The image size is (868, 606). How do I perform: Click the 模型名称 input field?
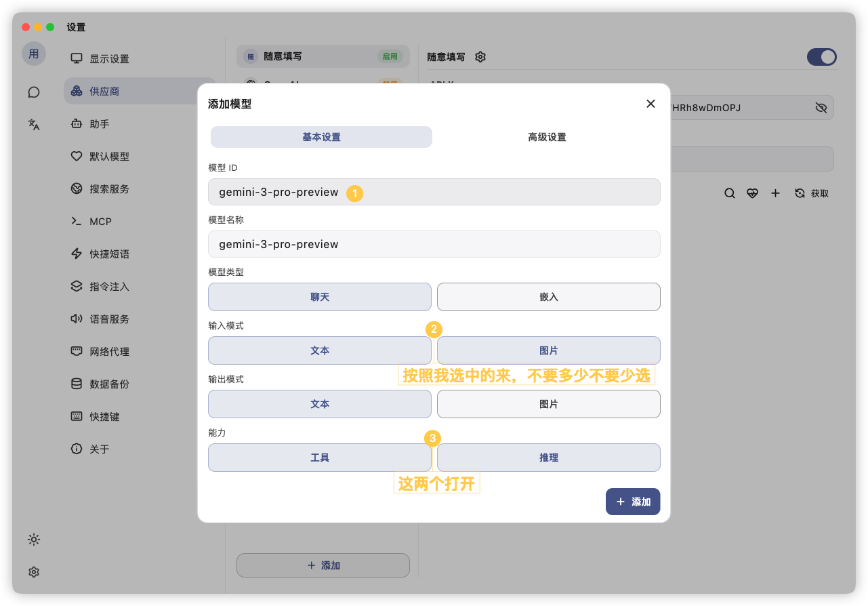[434, 244]
